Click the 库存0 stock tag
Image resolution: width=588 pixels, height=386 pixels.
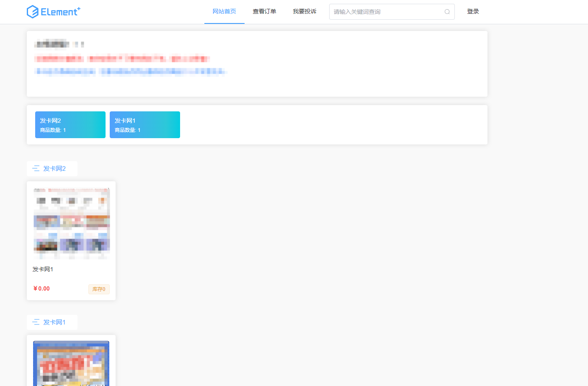click(x=99, y=289)
